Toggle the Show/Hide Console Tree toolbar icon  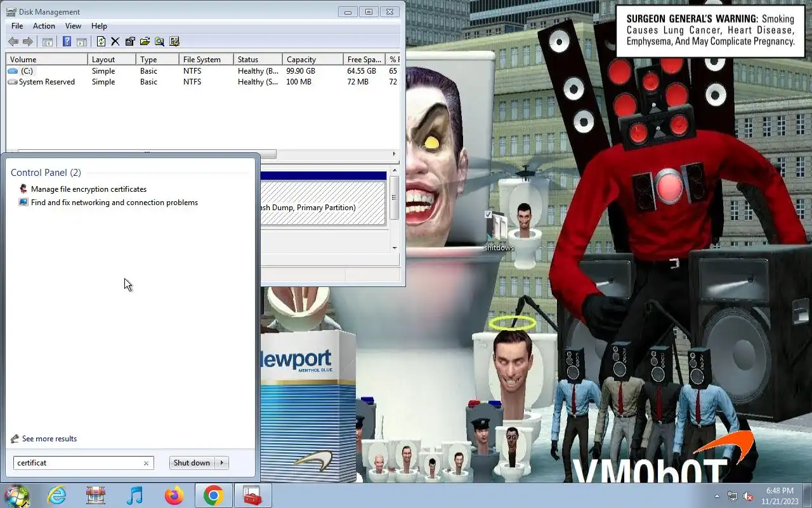pos(47,42)
